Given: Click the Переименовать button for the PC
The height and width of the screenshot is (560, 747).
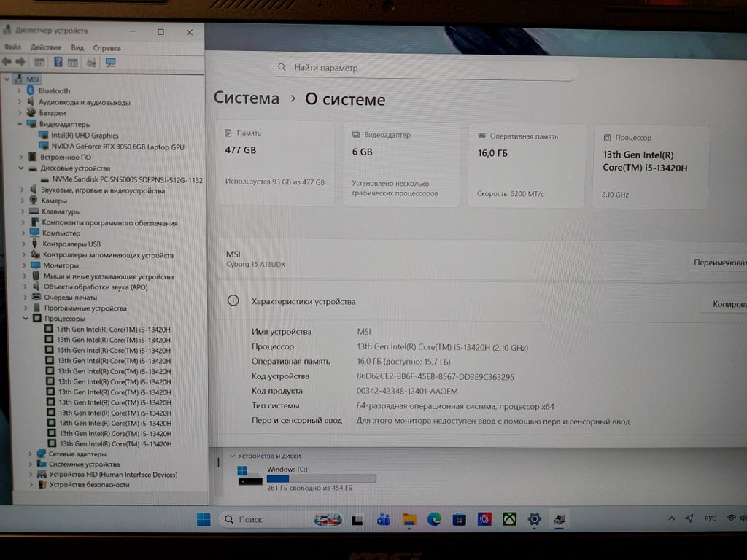Looking at the screenshot, I should (719, 262).
